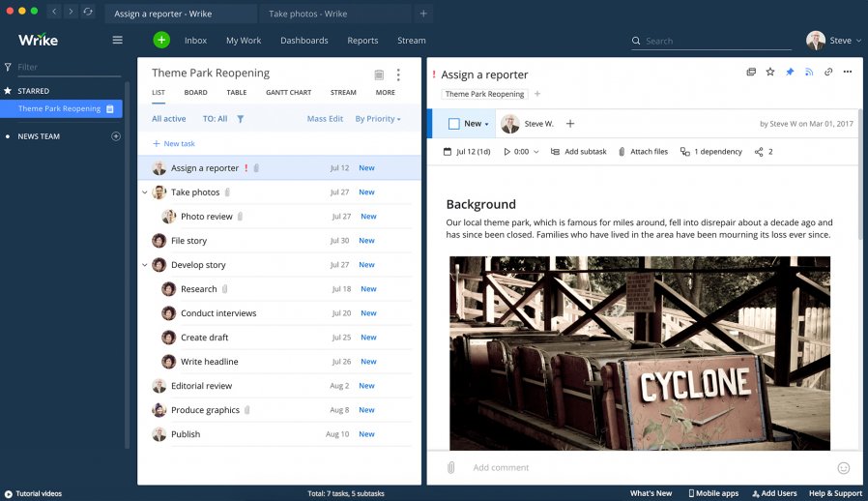The image size is (868, 501).
Task: Switch to the STREAM view tab
Action: (x=343, y=93)
